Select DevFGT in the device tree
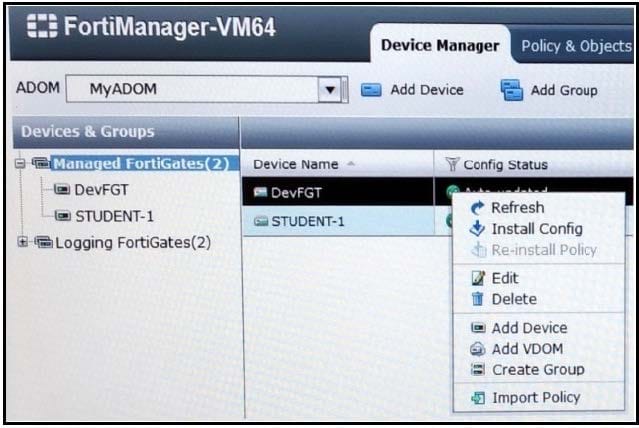 101,190
